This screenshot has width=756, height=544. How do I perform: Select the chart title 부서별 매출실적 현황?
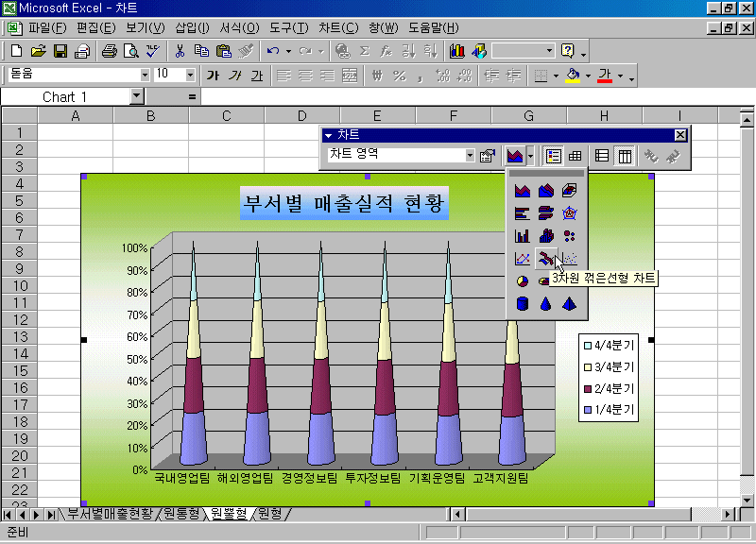pyautogui.click(x=344, y=203)
